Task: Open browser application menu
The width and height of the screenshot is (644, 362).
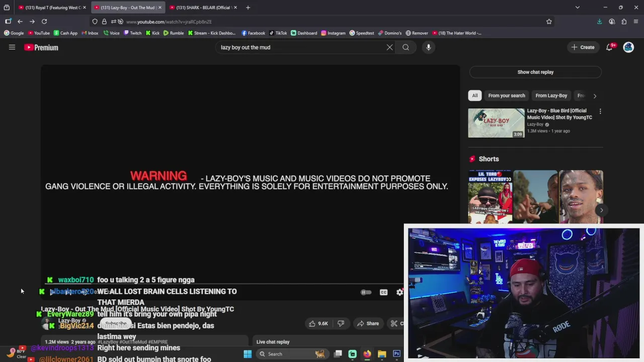Action: click(x=636, y=22)
